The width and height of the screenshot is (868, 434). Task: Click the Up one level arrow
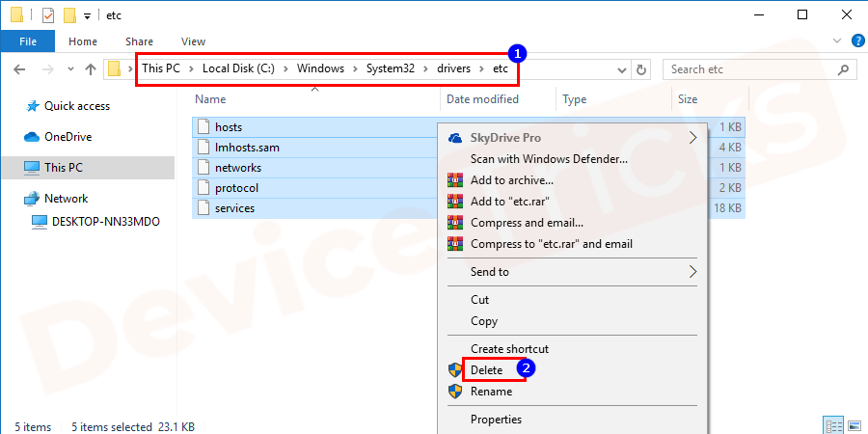91,69
